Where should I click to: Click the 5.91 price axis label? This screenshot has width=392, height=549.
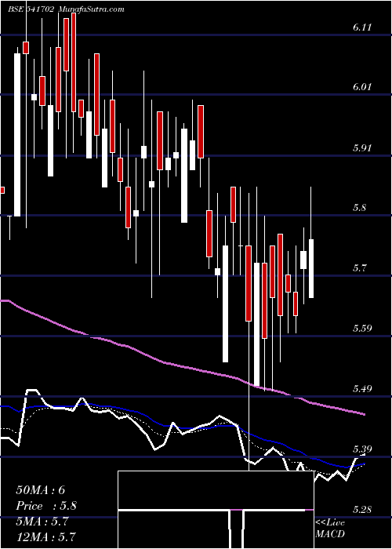pyautogui.click(x=362, y=147)
